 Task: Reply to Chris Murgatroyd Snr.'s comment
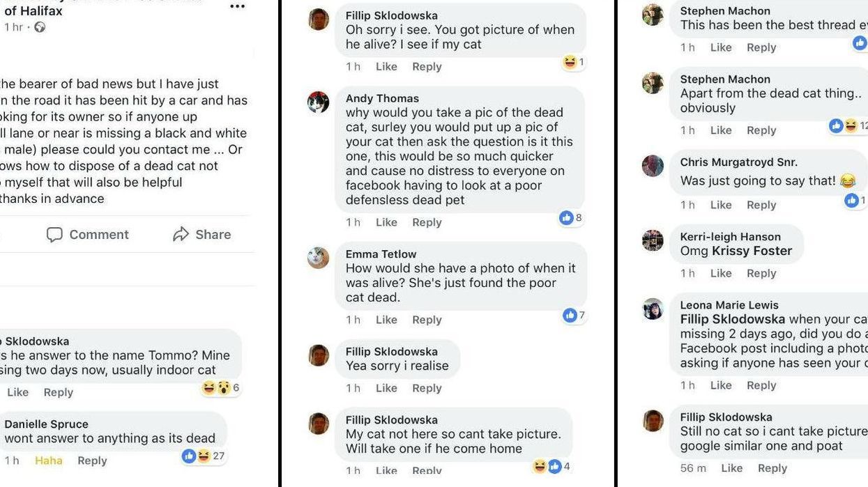[761, 205]
